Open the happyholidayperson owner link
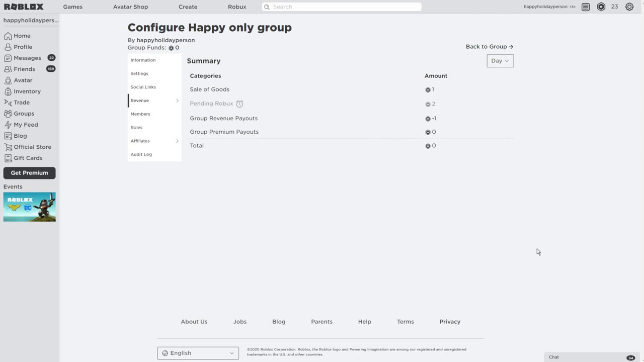This screenshot has width=644, height=362. pyautogui.click(x=166, y=40)
